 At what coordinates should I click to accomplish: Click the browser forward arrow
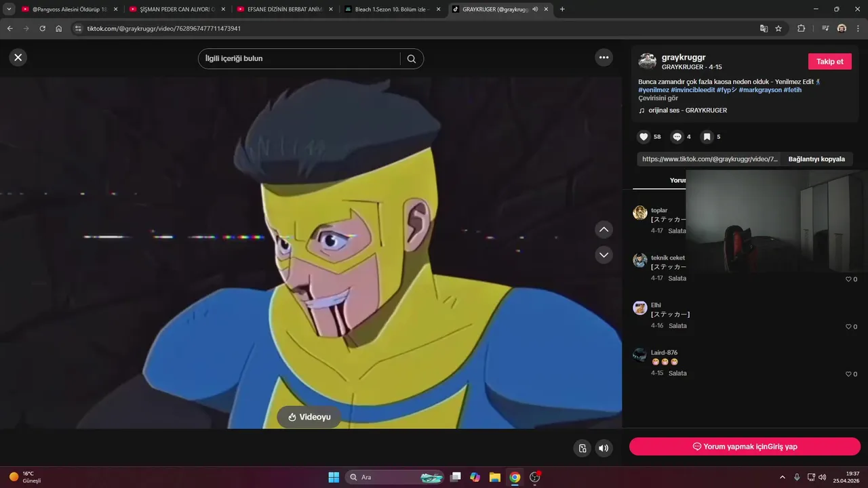point(26,28)
